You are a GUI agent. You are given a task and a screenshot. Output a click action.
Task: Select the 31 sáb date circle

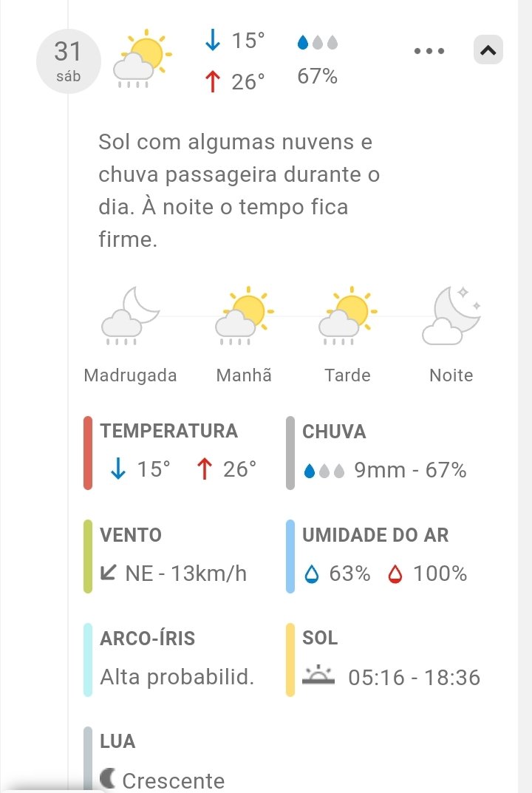[x=68, y=62]
